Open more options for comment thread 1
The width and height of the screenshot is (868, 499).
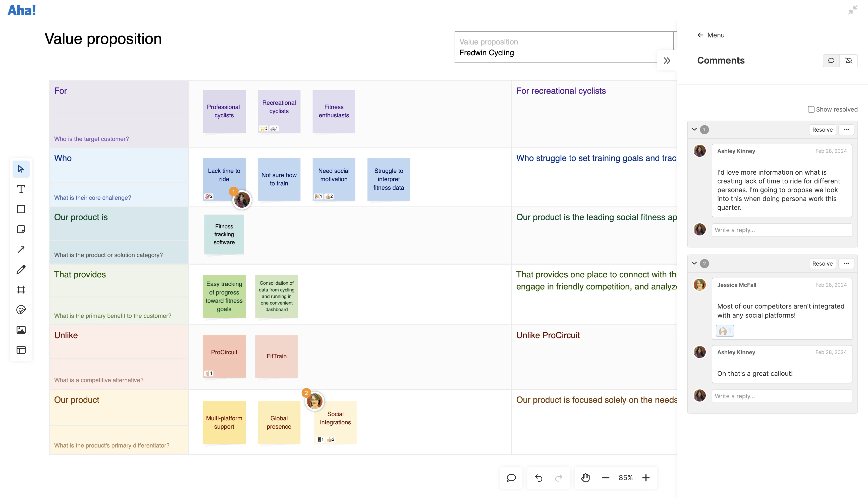point(846,130)
